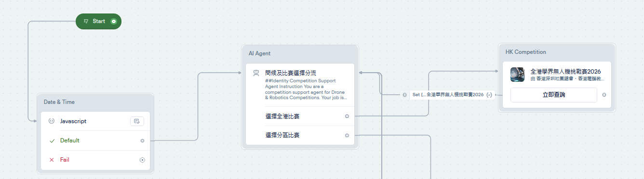
Task: Click the Default output connector dot
Action: (x=142, y=141)
